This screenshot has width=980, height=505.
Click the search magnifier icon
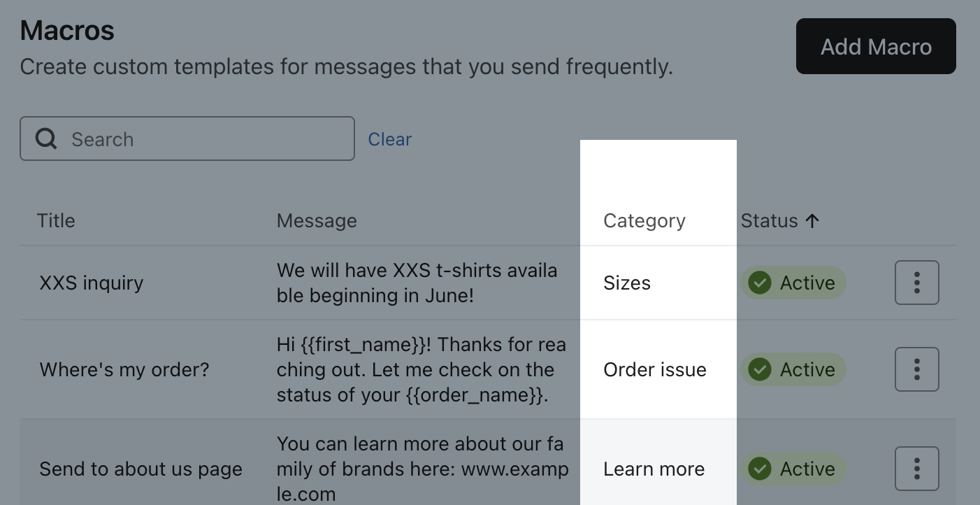[x=46, y=138]
